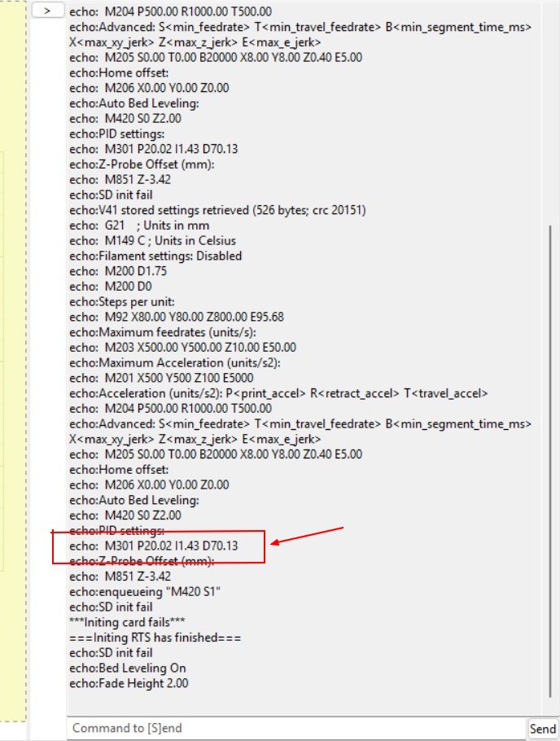Select the ===Initing RTS has finished=== line

(x=155, y=638)
